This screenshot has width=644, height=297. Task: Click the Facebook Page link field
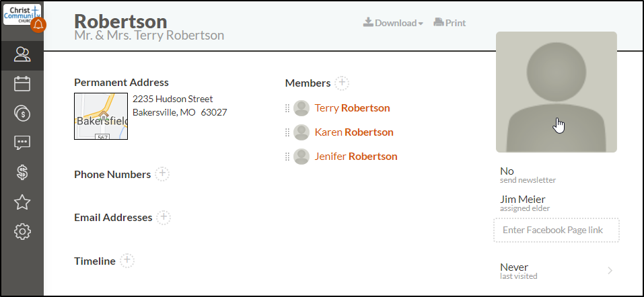point(556,230)
